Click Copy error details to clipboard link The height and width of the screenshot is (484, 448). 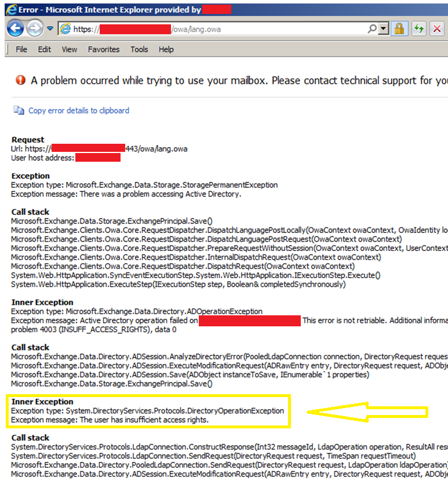(79, 111)
